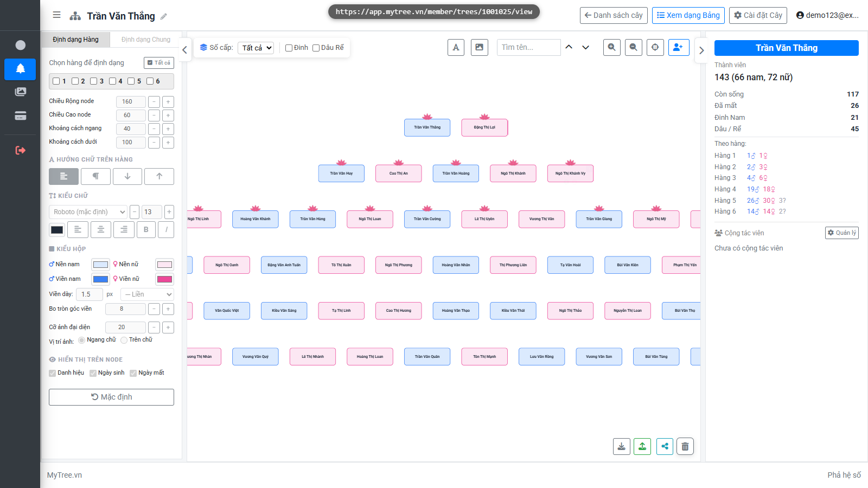Click the Tìm tên search field
This screenshot has width=868, height=488.
(528, 47)
